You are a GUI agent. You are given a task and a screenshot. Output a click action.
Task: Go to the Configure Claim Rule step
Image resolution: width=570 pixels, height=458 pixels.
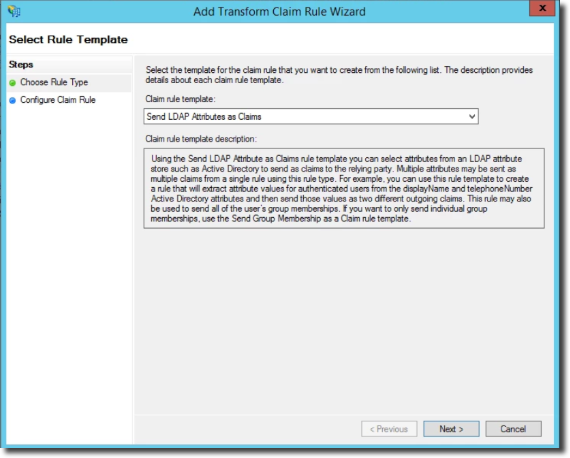pos(58,100)
